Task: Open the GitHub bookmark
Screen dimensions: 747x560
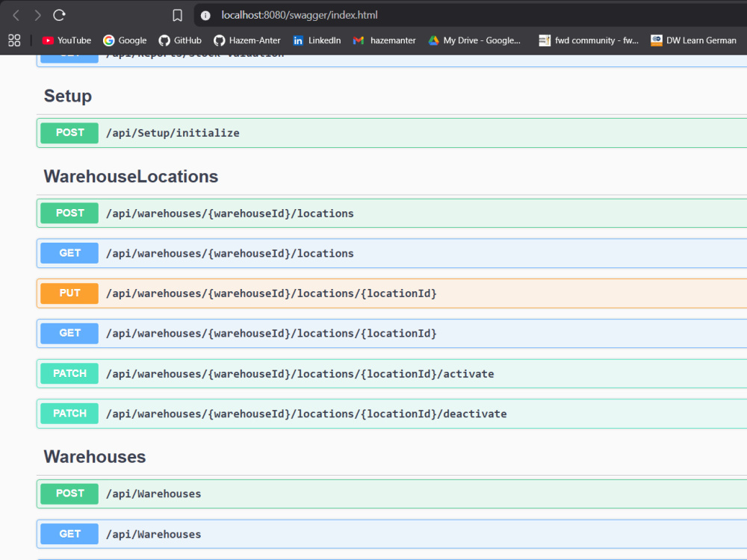Action: point(180,40)
